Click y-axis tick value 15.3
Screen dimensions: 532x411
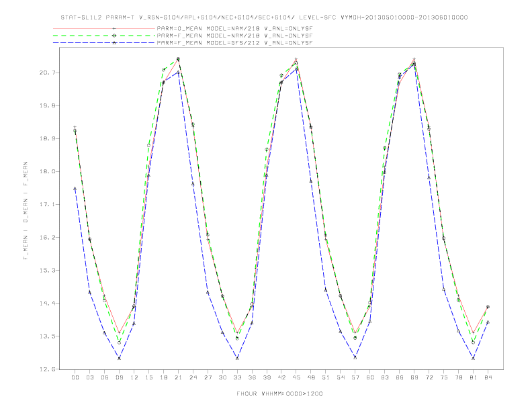pyautogui.click(x=47, y=270)
